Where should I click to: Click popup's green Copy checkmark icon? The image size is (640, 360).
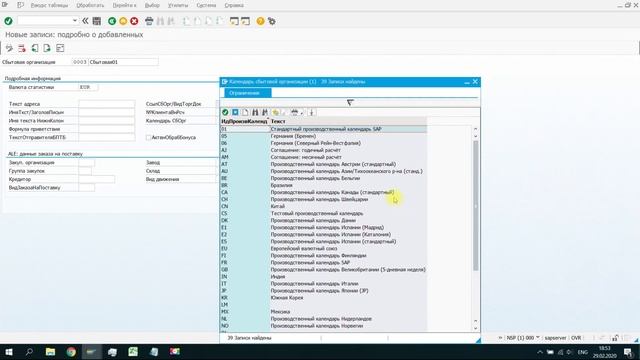click(225, 112)
